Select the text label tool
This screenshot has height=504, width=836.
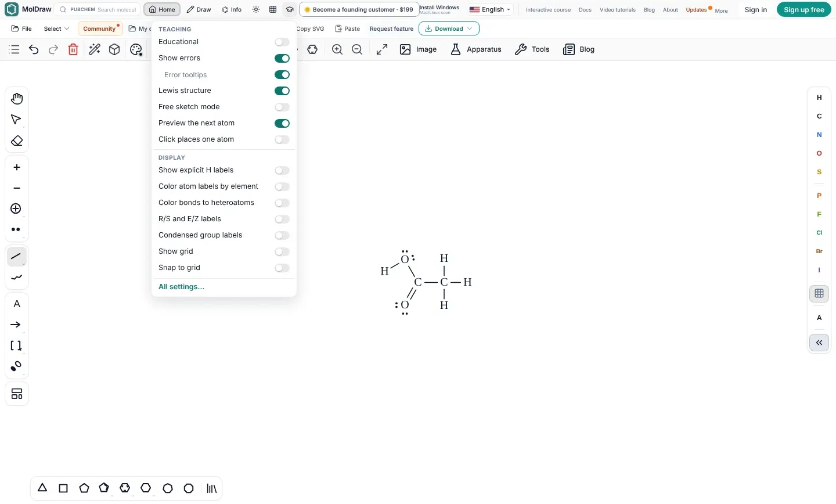click(17, 304)
